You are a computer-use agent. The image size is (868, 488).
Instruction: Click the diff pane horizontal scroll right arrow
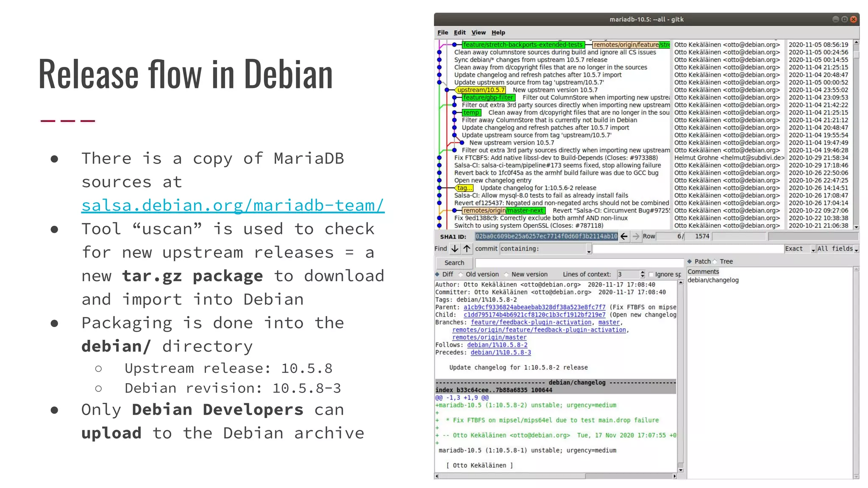coord(675,476)
